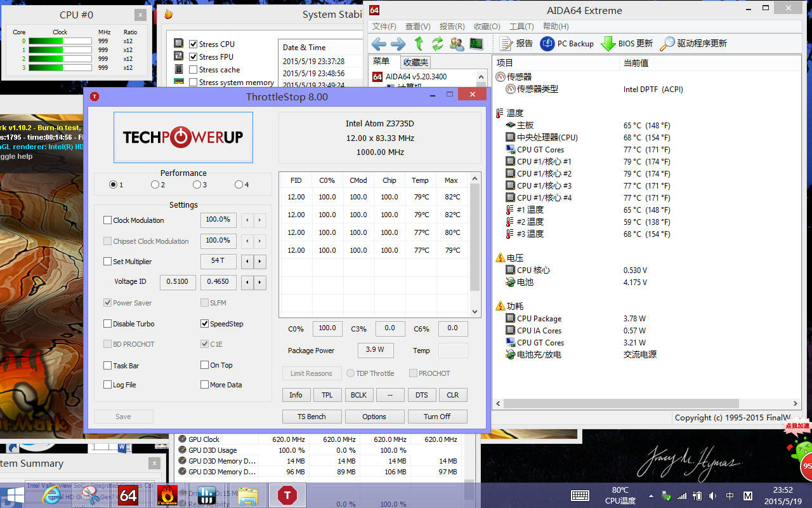The height and width of the screenshot is (508, 812).
Task: Click the monitor graph icon in AIDA64 toolbar
Action: point(476,44)
